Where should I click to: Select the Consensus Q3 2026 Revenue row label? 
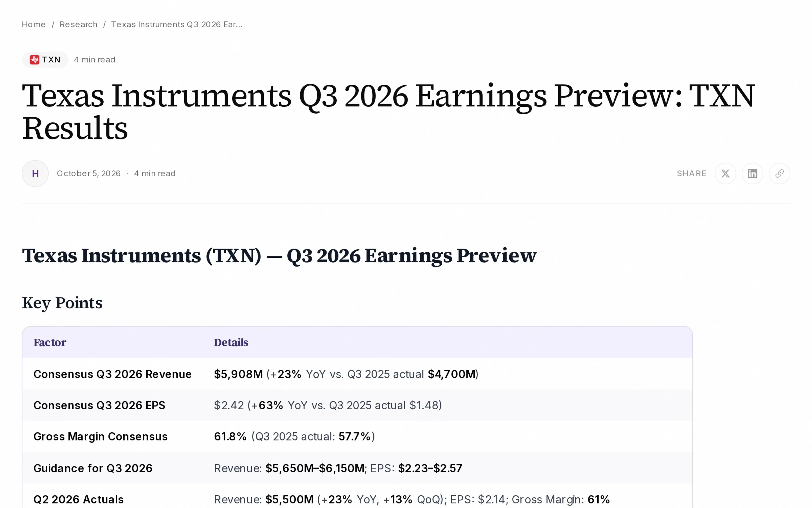coord(112,374)
